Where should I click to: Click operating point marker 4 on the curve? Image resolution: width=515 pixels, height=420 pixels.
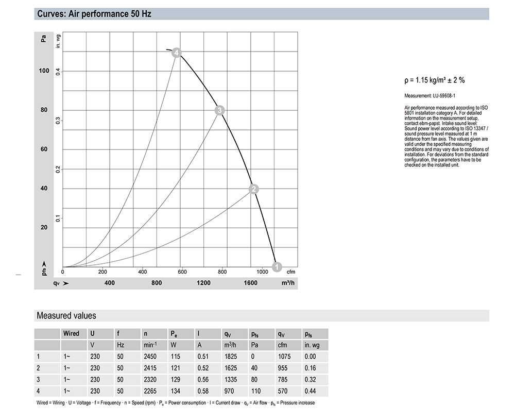pos(177,53)
